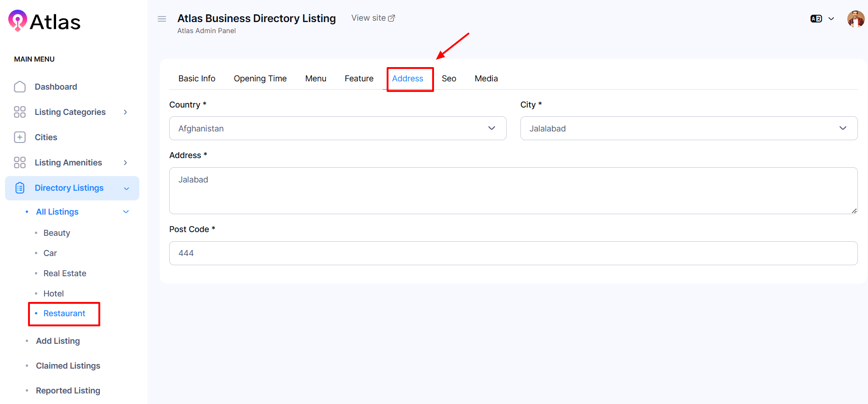Viewport: 868px width, 404px height.
Task: Switch to the Media tab
Action: click(x=486, y=79)
